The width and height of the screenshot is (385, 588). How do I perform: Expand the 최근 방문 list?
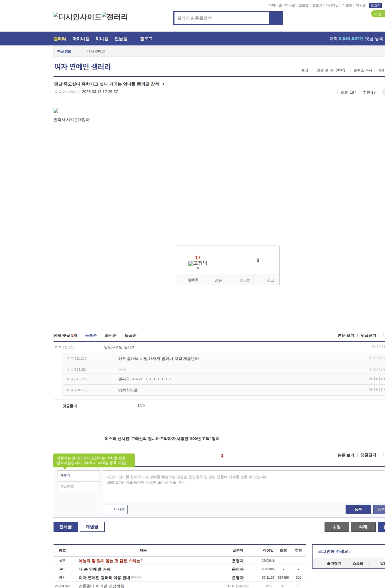point(64,51)
